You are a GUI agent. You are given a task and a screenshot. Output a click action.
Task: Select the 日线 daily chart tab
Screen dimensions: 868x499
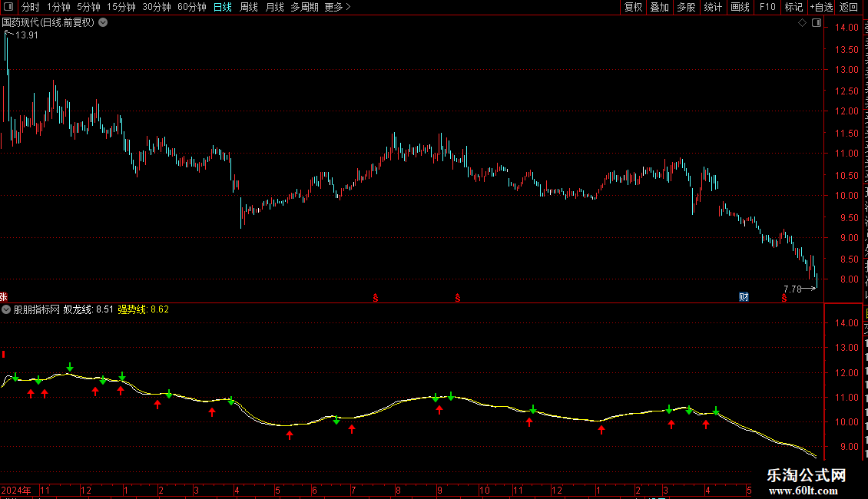[223, 7]
